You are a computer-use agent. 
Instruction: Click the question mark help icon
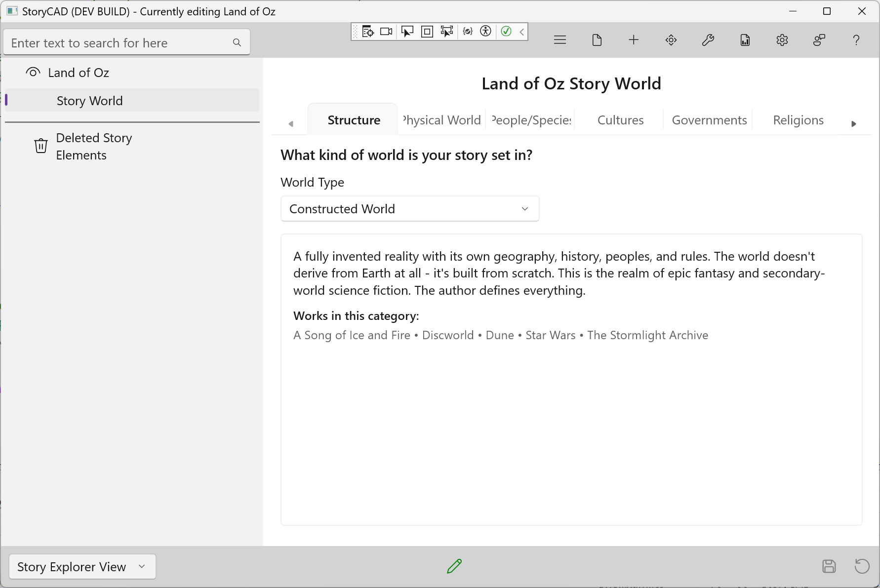click(x=856, y=40)
